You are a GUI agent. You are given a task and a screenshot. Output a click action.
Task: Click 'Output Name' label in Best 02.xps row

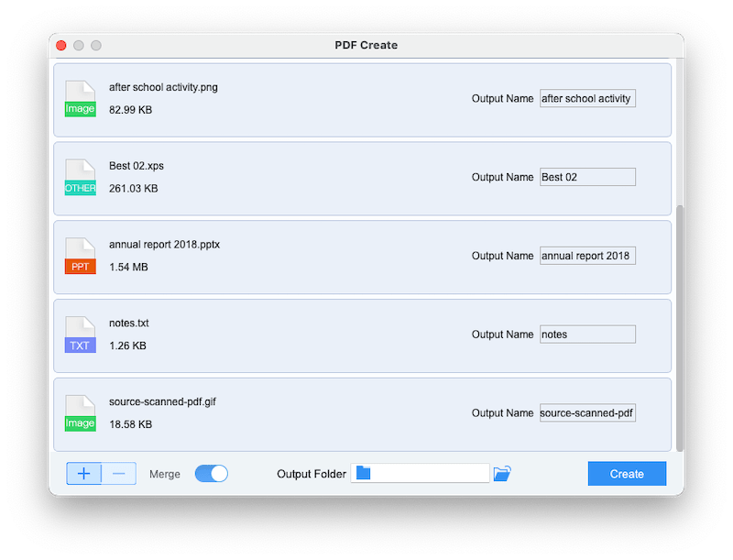pyautogui.click(x=502, y=177)
